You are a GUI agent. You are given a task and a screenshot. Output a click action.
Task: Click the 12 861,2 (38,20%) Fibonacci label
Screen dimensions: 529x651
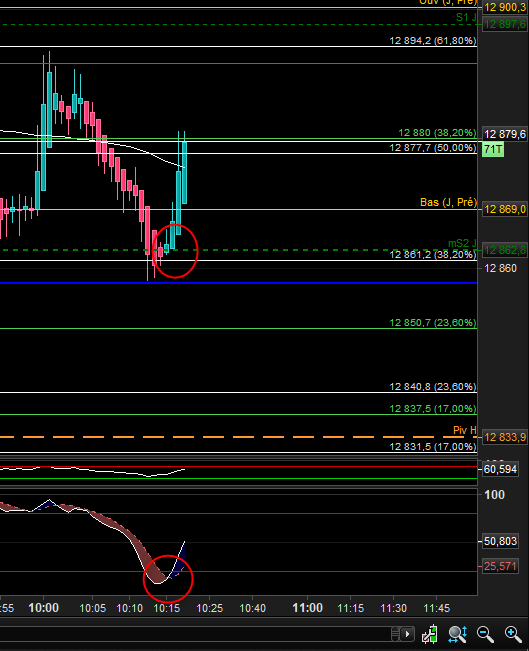433,255
